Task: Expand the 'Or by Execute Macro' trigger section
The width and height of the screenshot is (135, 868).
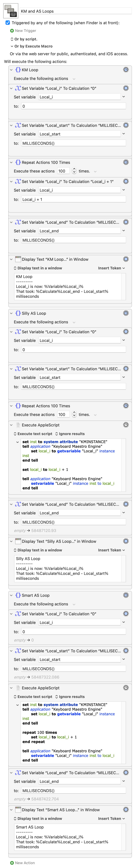Action: tap(12, 46)
